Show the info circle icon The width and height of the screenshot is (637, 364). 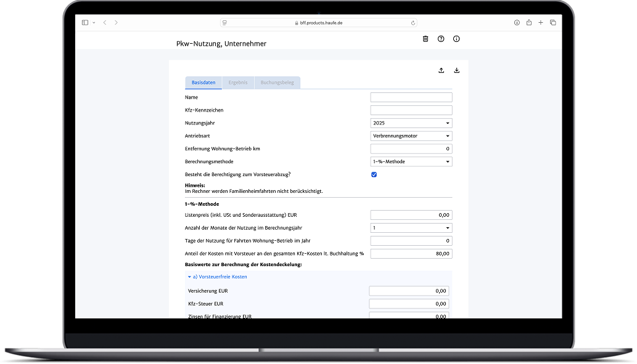[456, 39]
